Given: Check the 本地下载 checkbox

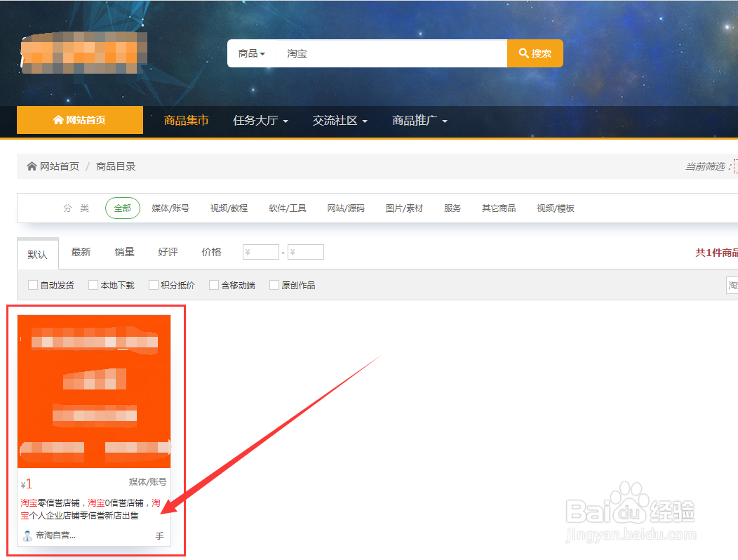Looking at the screenshot, I should click(x=93, y=285).
